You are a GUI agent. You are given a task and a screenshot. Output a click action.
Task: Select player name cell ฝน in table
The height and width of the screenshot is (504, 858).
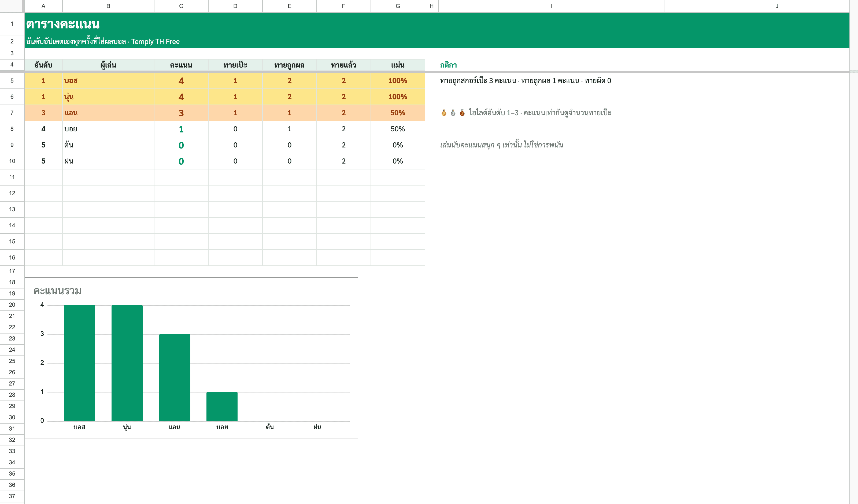click(x=108, y=161)
